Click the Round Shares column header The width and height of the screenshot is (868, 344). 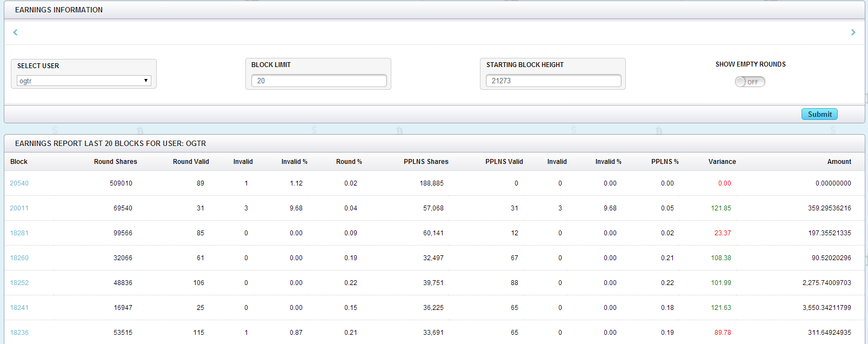pos(116,162)
